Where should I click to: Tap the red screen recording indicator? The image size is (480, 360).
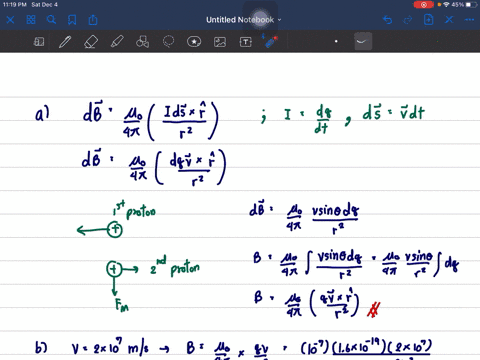tap(423, 5)
